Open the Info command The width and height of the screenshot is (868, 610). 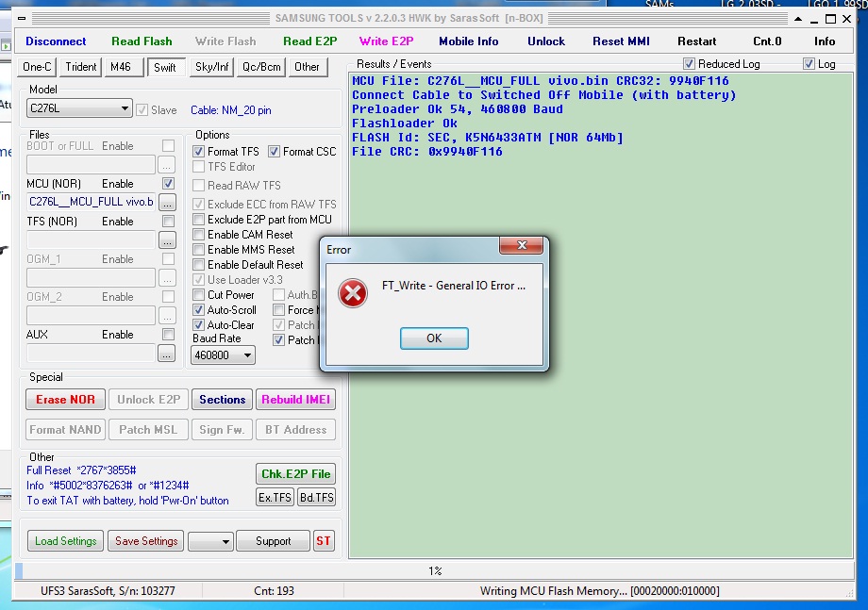click(x=825, y=41)
